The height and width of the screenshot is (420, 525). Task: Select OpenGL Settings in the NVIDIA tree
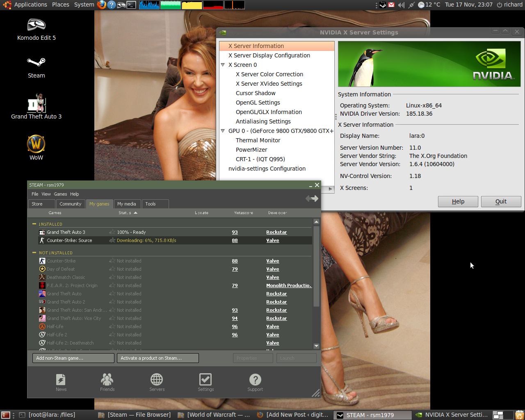pyautogui.click(x=258, y=103)
